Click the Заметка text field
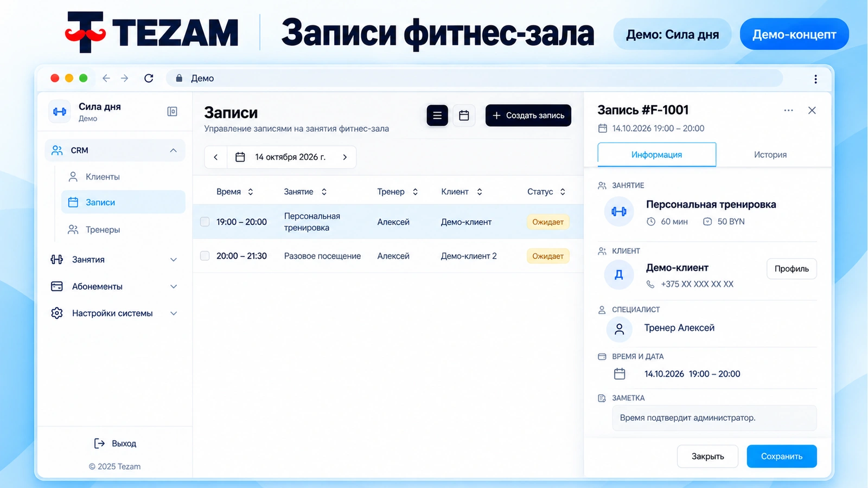The image size is (868, 488). (x=714, y=418)
